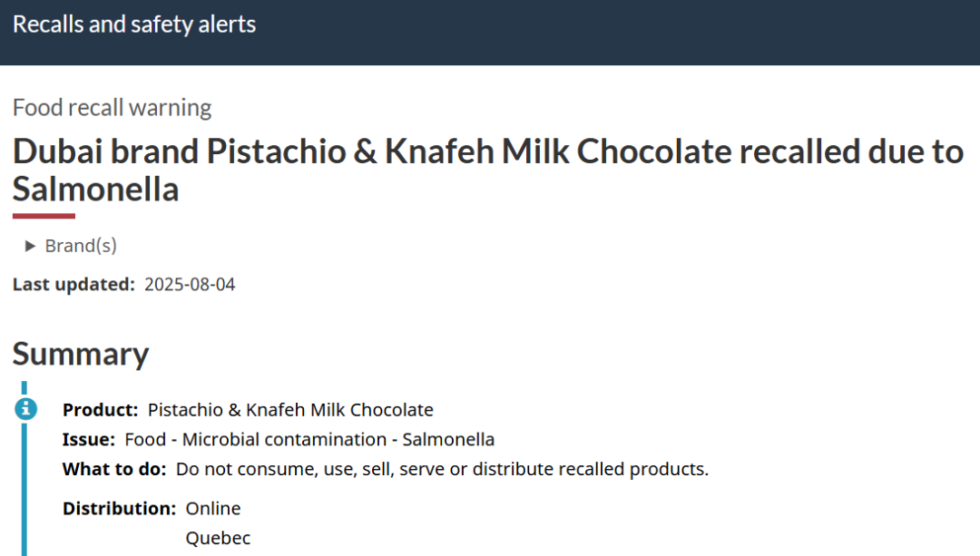Click the Product label in the summary

[x=100, y=410]
